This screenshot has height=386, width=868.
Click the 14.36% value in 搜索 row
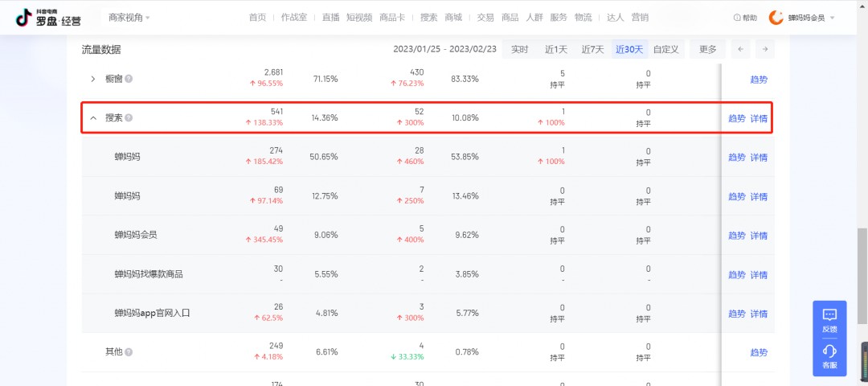tap(325, 118)
